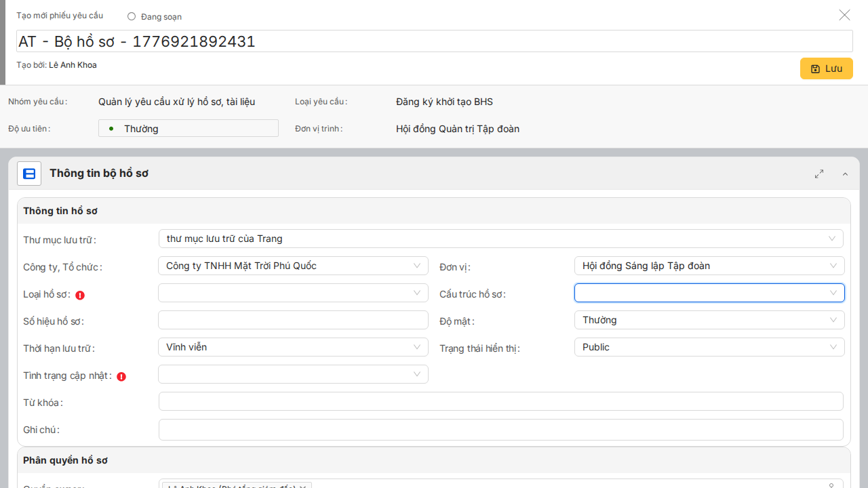Open the Thời hạn lưu trữ dropdown
This screenshot has width=868, height=488.
[x=293, y=347]
